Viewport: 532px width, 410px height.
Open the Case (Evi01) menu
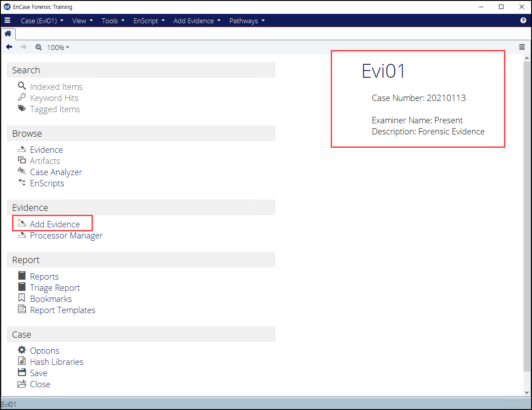click(42, 21)
